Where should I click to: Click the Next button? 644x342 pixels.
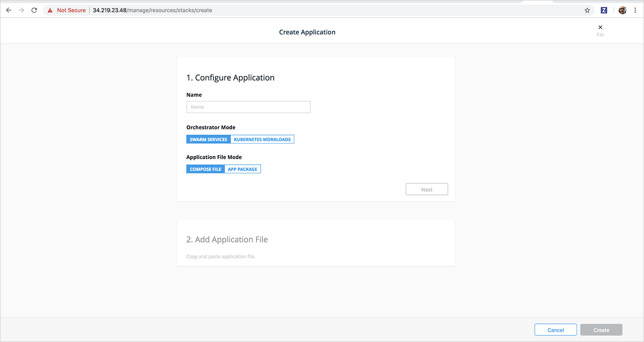coord(427,189)
